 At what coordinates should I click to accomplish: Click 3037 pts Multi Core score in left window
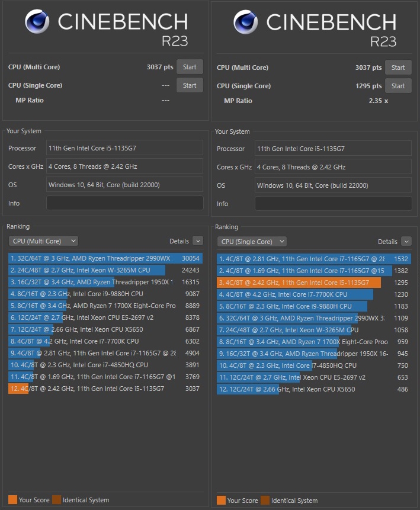pos(160,67)
